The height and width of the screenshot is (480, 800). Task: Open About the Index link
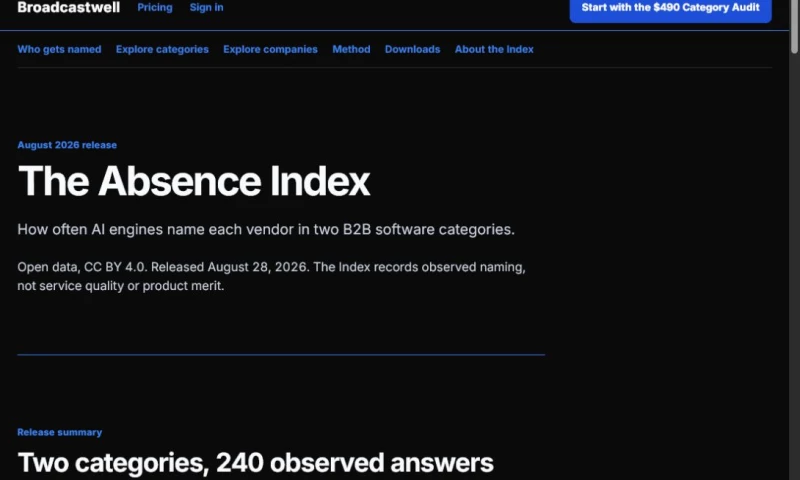(494, 49)
